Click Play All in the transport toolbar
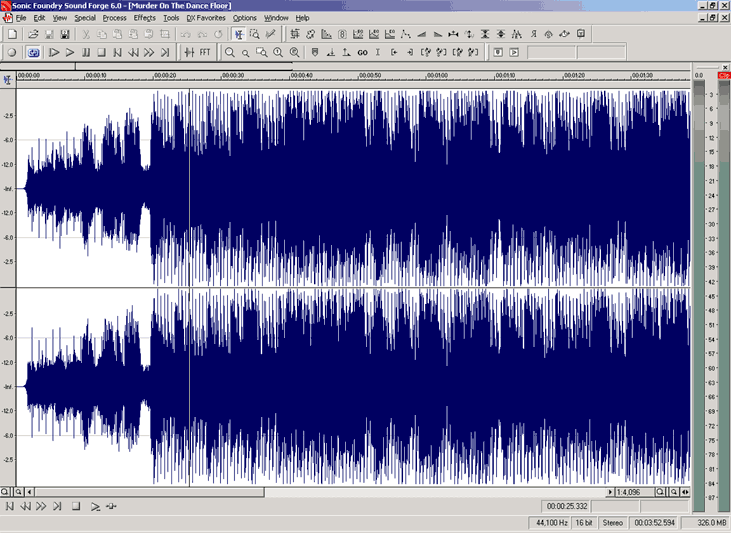This screenshot has width=731, height=533. click(54, 53)
